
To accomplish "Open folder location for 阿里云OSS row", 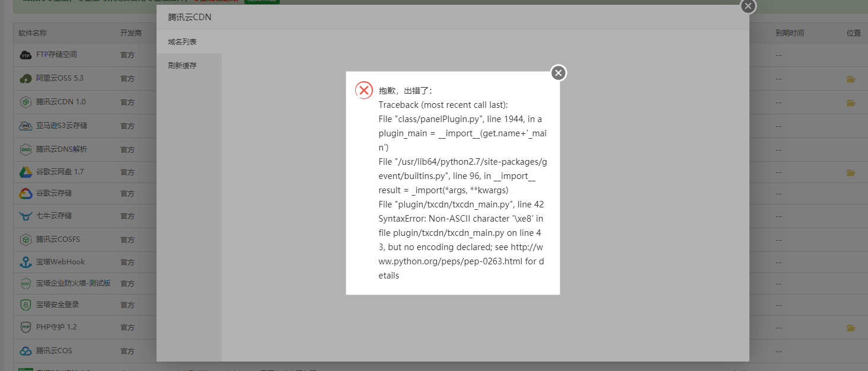I will coord(851,79).
